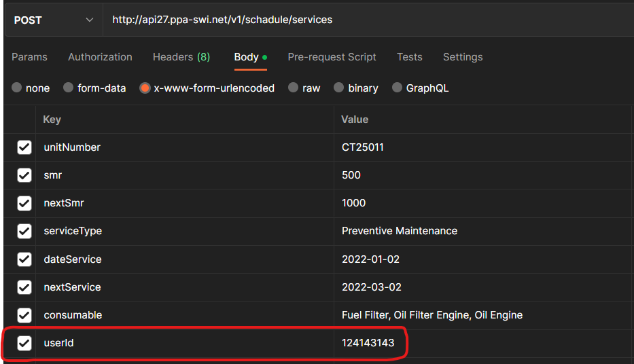
Task: Toggle the userId parameter checkbox
Action: (24, 343)
